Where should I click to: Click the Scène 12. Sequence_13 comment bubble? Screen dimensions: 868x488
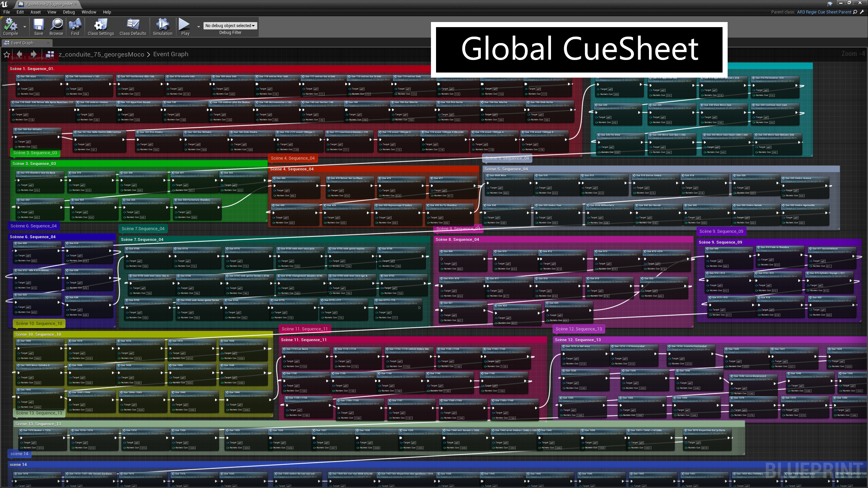click(578, 329)
